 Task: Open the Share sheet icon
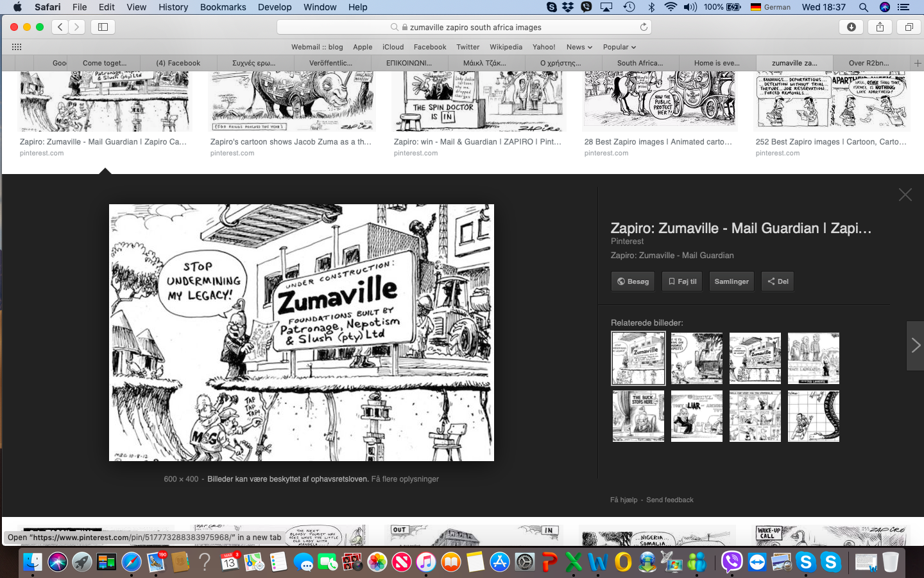coord(880,27)
